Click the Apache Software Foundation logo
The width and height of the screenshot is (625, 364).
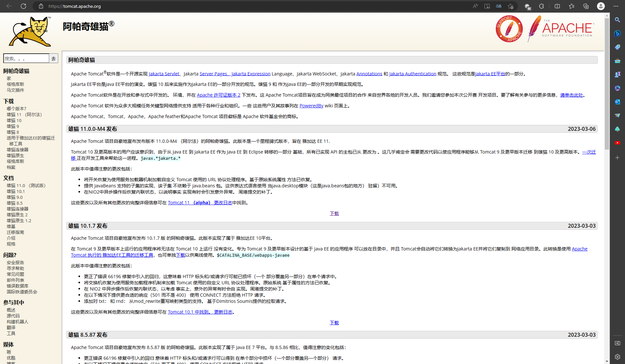pyautogui.click(x=561, y=29)
